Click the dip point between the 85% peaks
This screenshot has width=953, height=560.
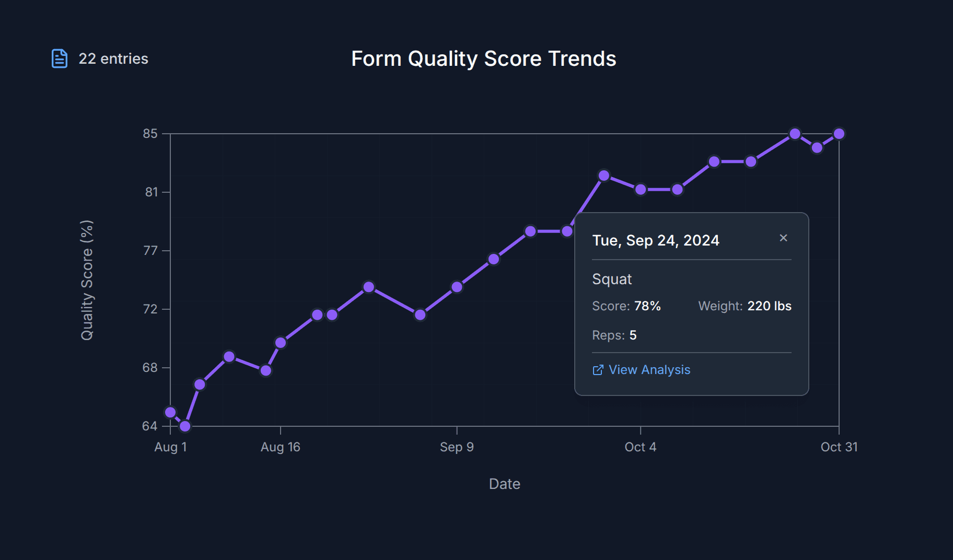(817, 148)
